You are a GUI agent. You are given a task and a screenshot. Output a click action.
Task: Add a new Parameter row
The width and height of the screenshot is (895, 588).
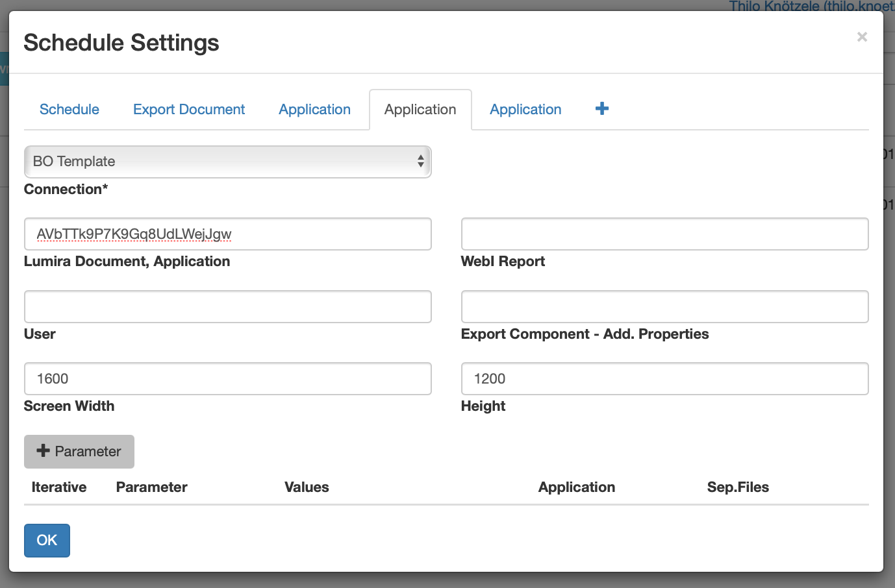[79, 452]
